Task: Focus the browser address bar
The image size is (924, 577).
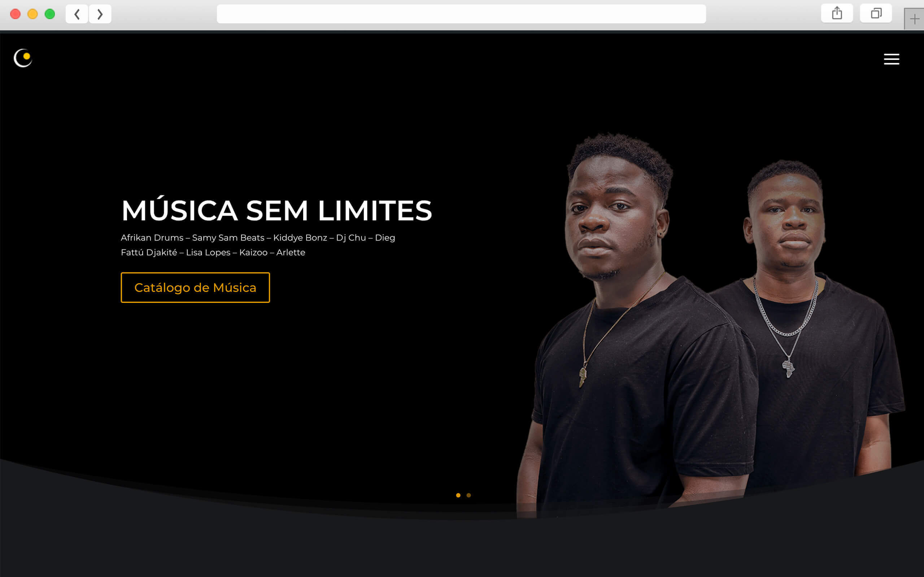Action: (x=461, y=14)
